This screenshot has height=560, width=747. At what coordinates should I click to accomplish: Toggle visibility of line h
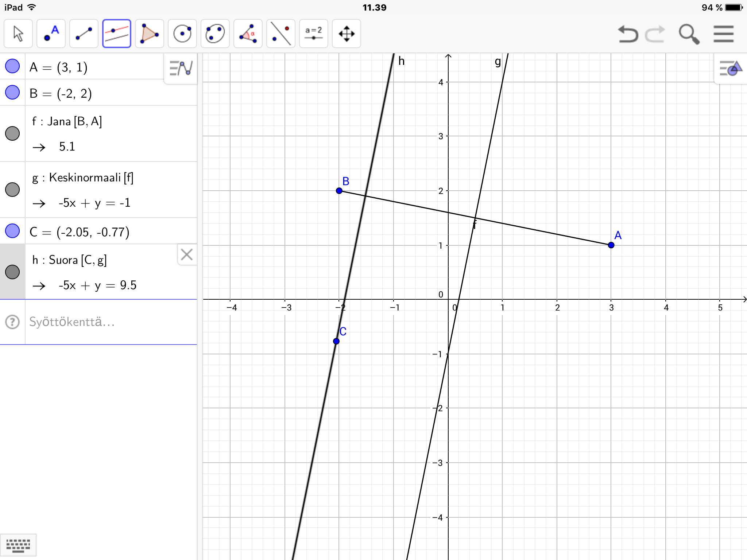[x=12, y=272]
